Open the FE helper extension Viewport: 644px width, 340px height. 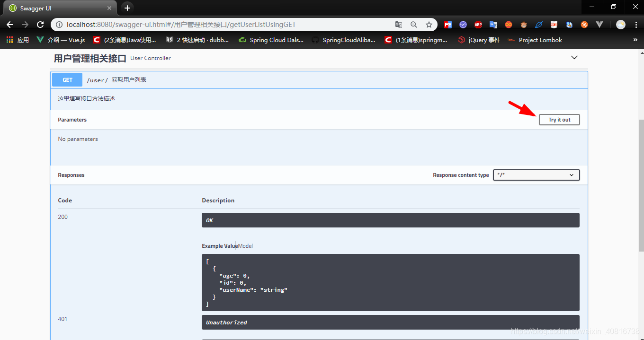[448, 25]
